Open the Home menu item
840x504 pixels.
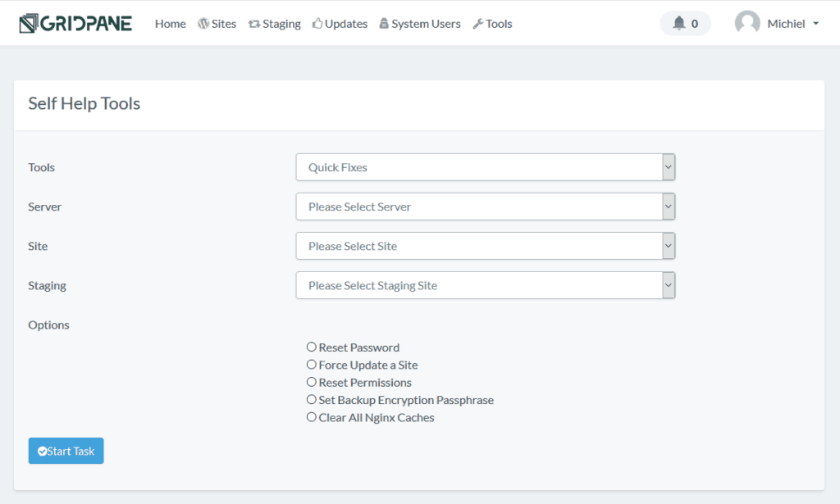click(171, 24)
